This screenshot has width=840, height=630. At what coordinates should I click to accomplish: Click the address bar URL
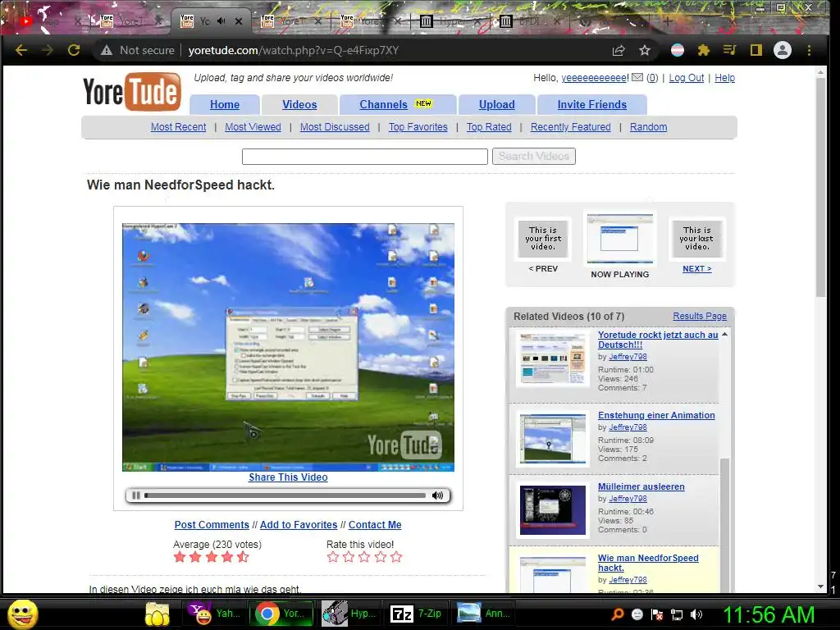[x=294, y=50]
